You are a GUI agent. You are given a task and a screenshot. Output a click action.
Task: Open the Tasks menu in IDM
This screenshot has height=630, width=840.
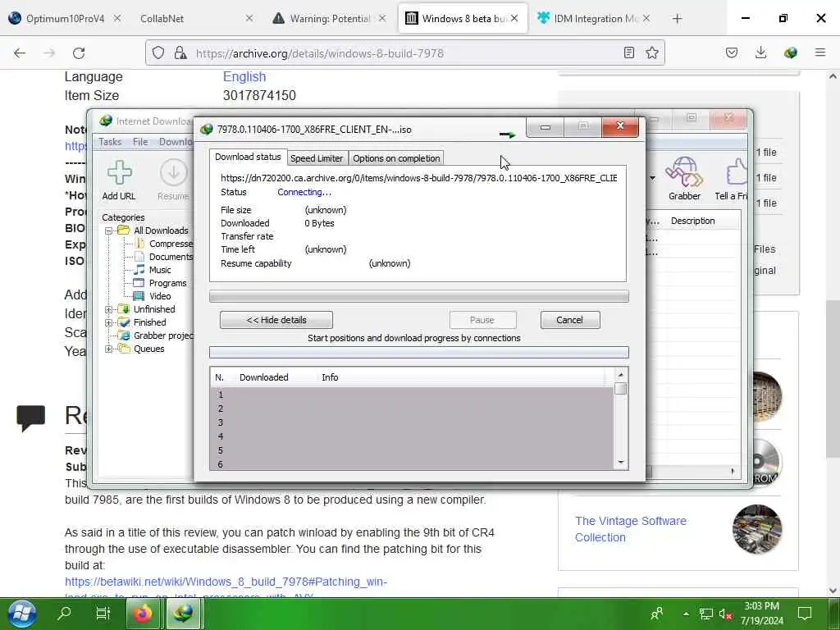(110, 142)
